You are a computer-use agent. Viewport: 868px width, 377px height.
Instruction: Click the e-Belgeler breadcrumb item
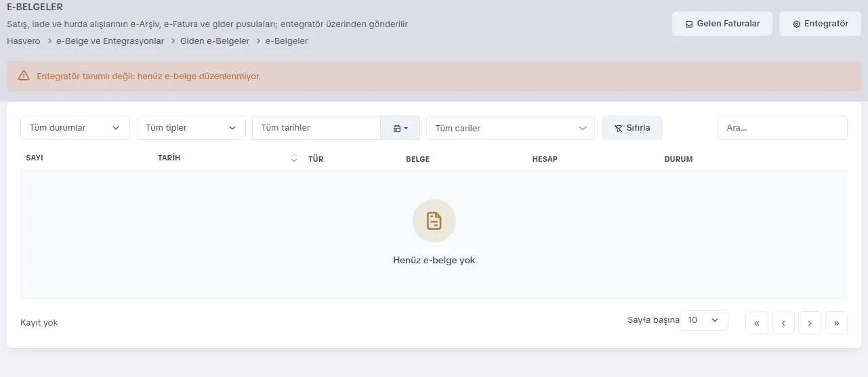[287, 41]
